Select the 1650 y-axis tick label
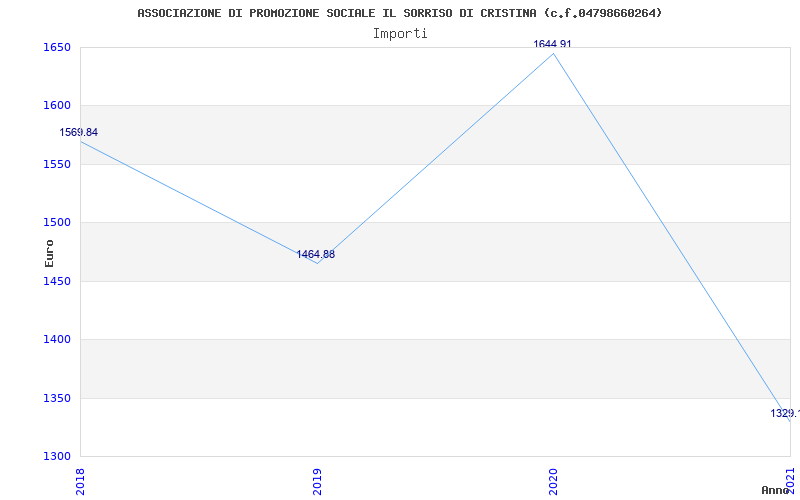 pyautogui.click(x=57, y=48)
